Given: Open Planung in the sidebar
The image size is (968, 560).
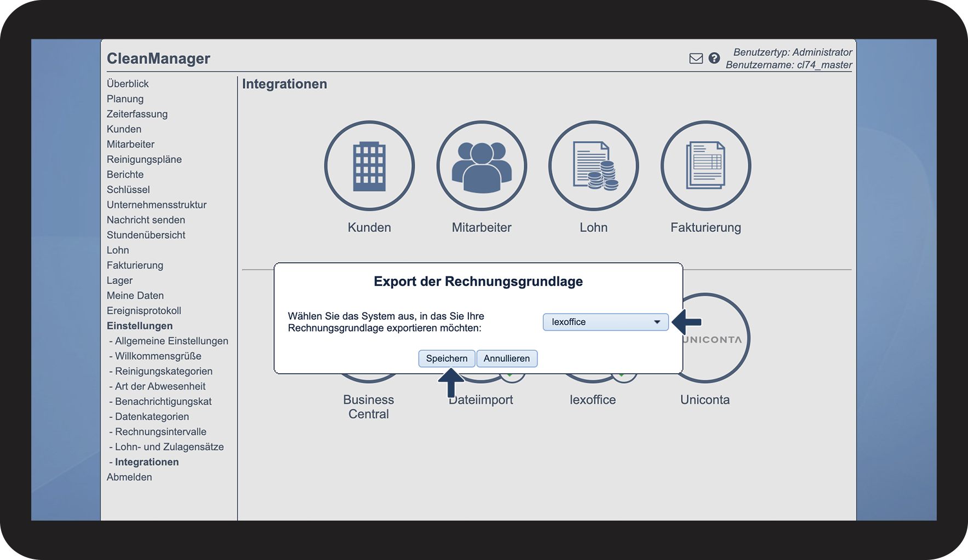Looking at the screenshot, I should click(x=125, y=99).
